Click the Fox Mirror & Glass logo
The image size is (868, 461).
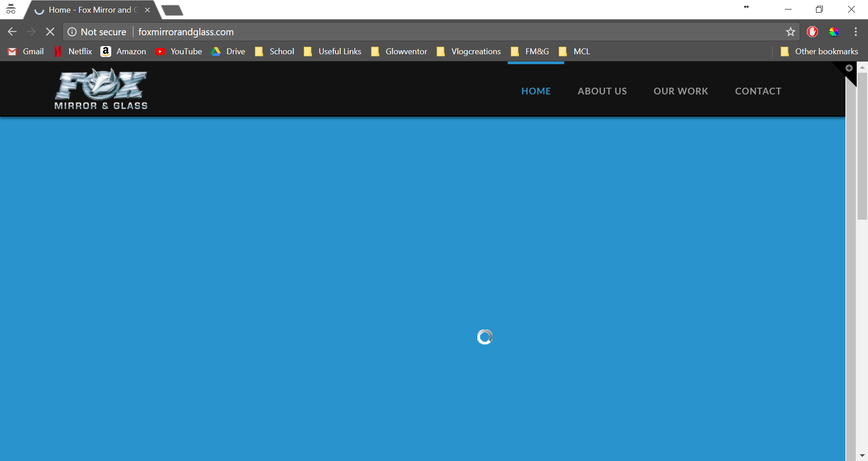pyautogui.click(x=101, y=89)
